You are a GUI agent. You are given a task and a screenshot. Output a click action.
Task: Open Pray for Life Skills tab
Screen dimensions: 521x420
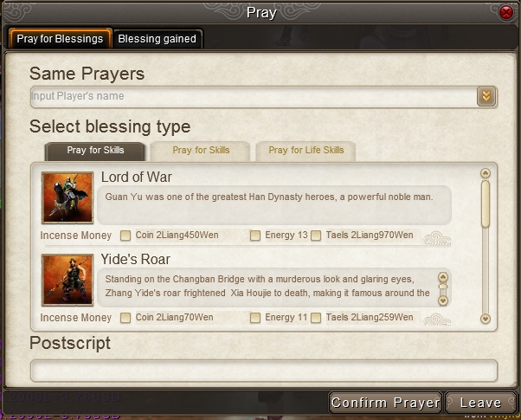tap(306, 151)
